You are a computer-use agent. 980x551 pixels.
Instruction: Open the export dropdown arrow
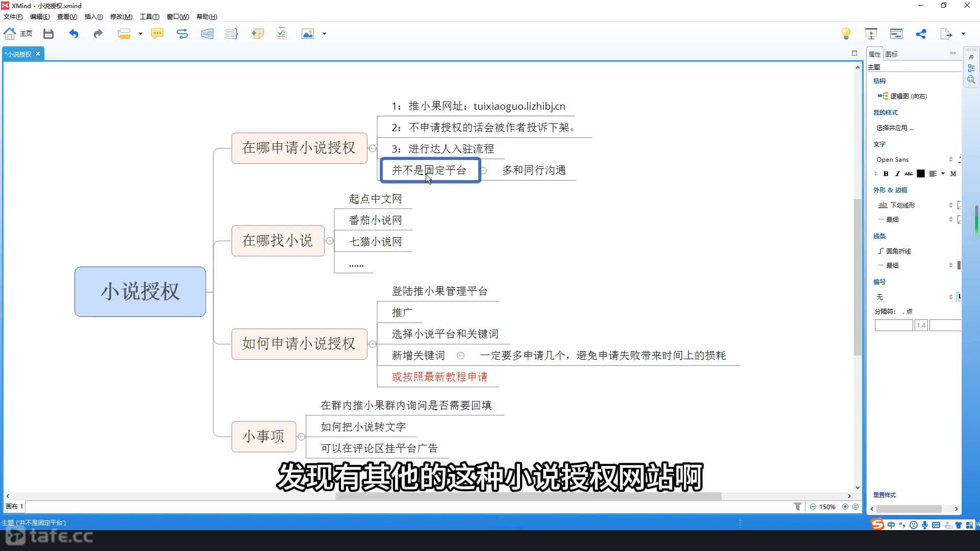[x=963, y=34]
